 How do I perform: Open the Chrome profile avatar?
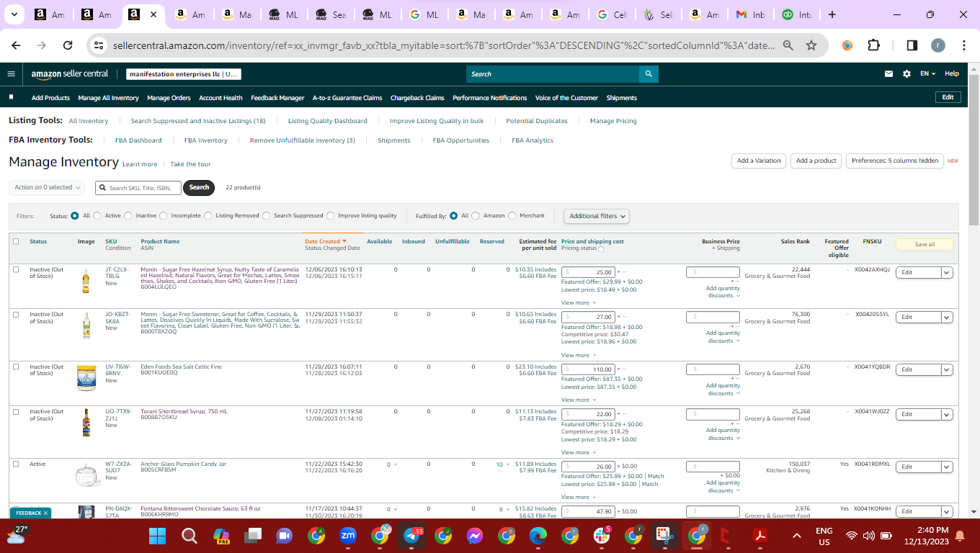[x=937, y=45]
